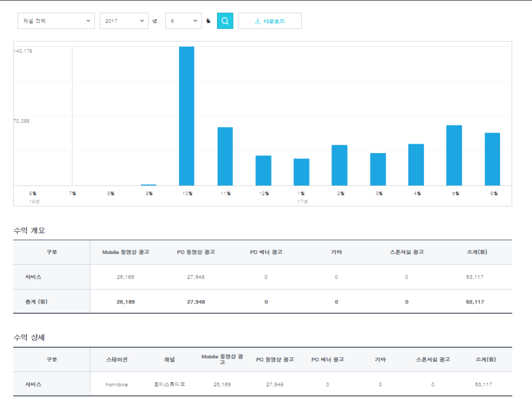Click the 총계 (원) row label

36,302
